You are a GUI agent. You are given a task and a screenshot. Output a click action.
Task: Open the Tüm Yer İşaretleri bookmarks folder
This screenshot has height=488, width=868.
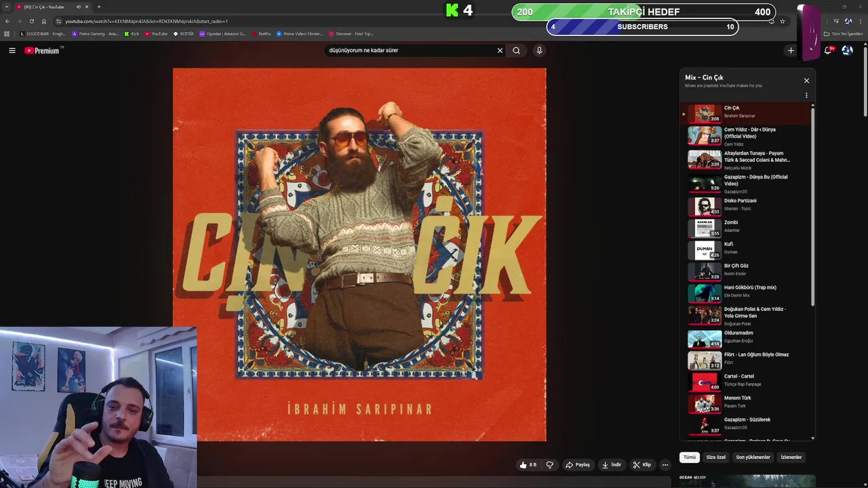[x=844, y=34]
